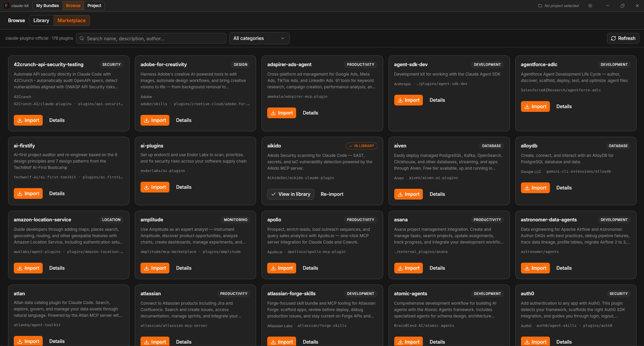Click the checkmark icon in View in library
Screen dimensions: 644x346
pyautogui.click(x=274, y=194)
